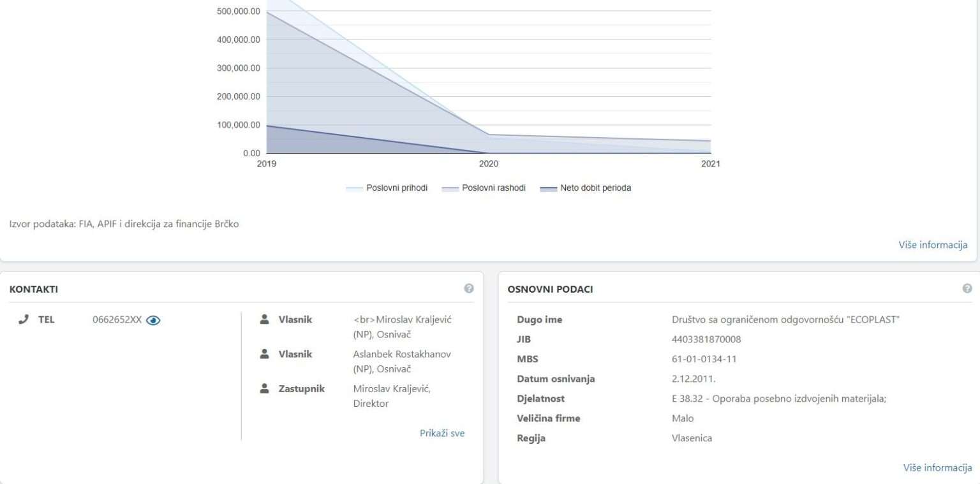Click the 2020 label on the chart axis
The width and height of the screenshot is (980, 484).
click(489, 164)
